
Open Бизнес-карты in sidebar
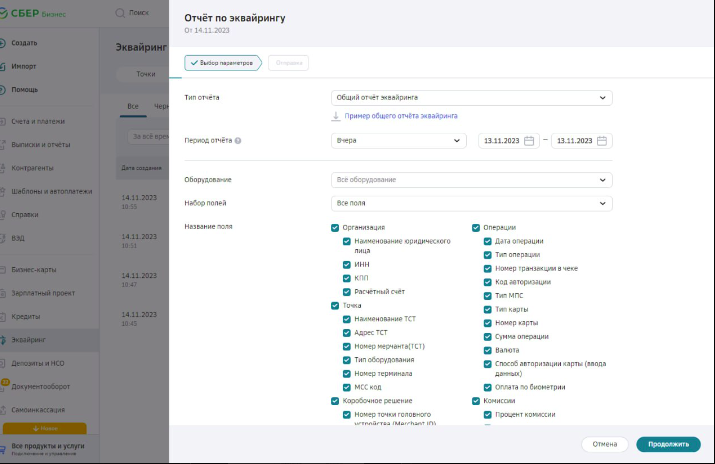[x=34, y=270]
